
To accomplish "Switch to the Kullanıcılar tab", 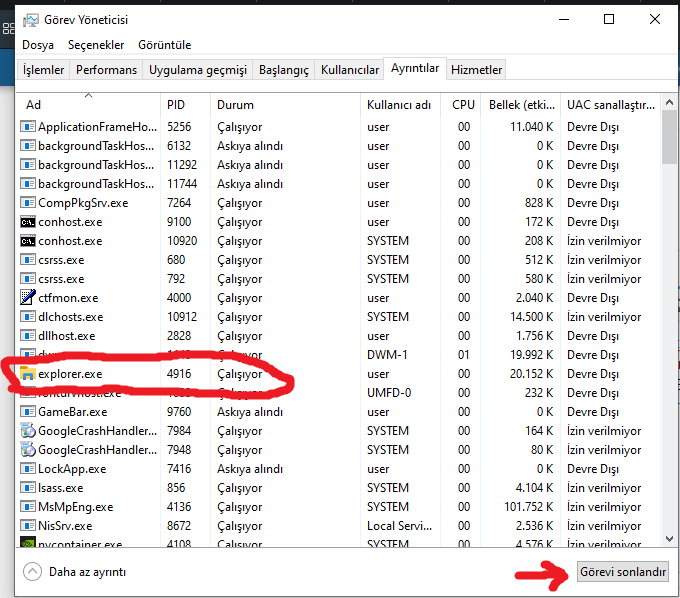I will point(350,70).
